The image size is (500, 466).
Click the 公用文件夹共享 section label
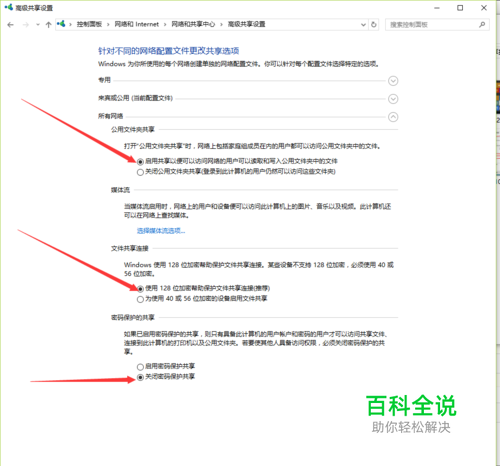click(x=133, y=129)
